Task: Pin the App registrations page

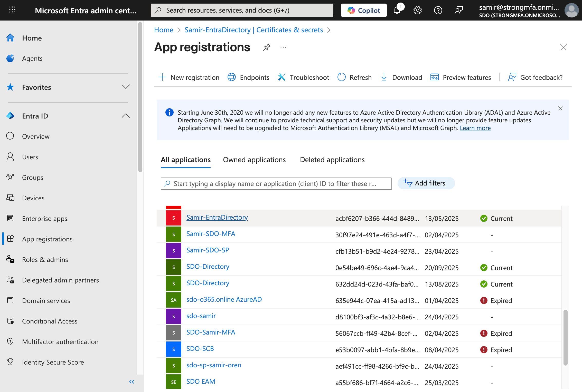Action: pyautogui.click(x=267, y=47)
